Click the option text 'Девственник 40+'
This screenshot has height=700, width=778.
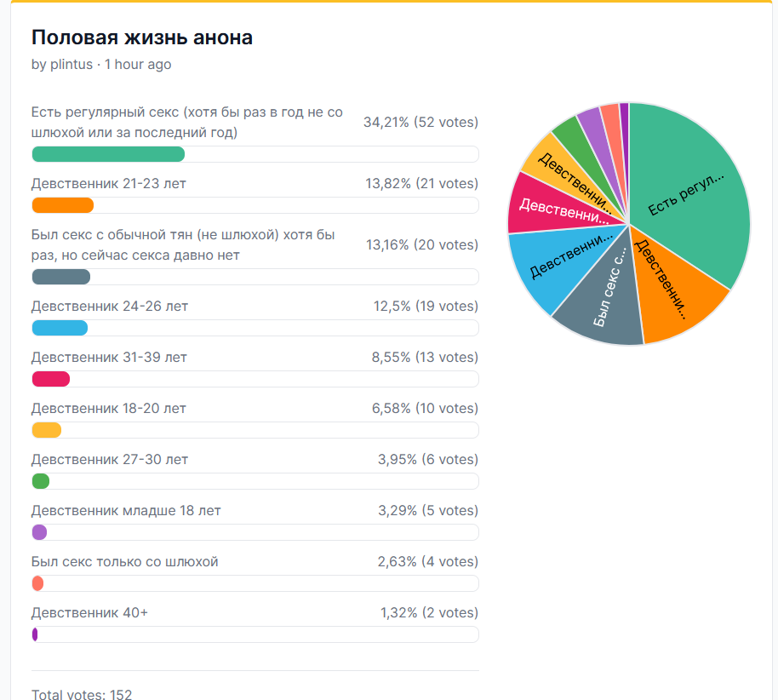pyautogui.click(x=90, y=613)
